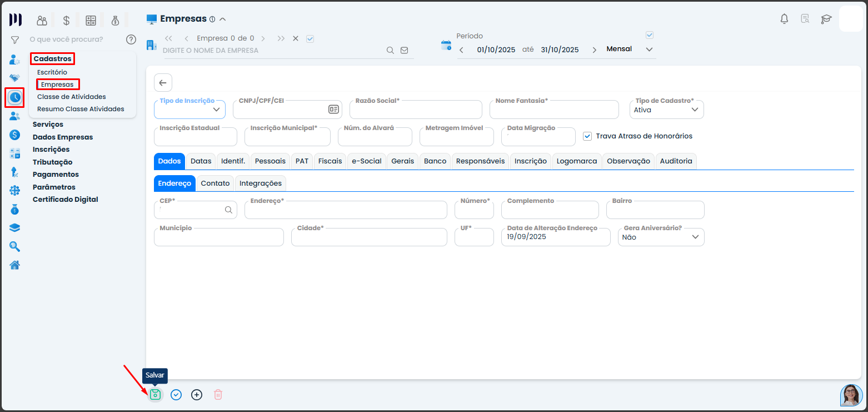This screenshot has height=412, width=868.
Task: Open the Auditoria tab
Action: pyautogui.click(x=676, y=161)
